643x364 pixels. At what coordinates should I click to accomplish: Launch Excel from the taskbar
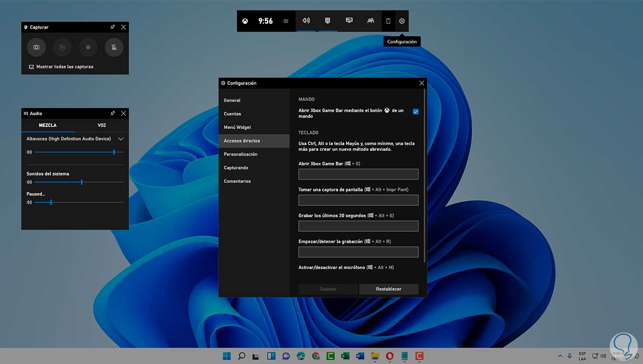(x=345, y=356)
